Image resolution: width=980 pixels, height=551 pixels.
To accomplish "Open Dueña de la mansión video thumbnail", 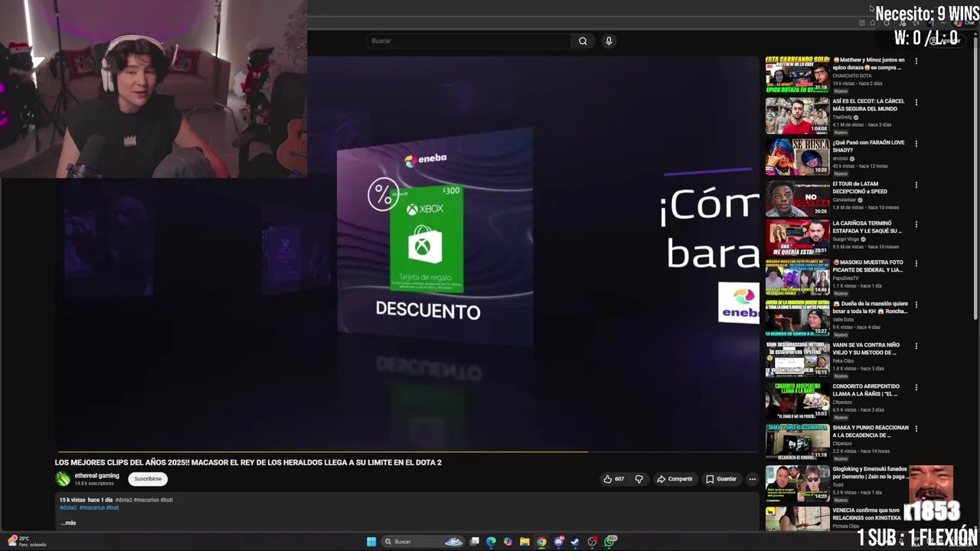I will coord(797,318).
